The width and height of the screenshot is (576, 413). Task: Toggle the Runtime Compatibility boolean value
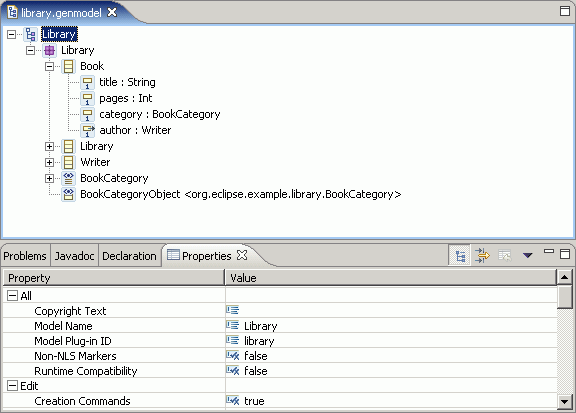(x=233, y=370)
